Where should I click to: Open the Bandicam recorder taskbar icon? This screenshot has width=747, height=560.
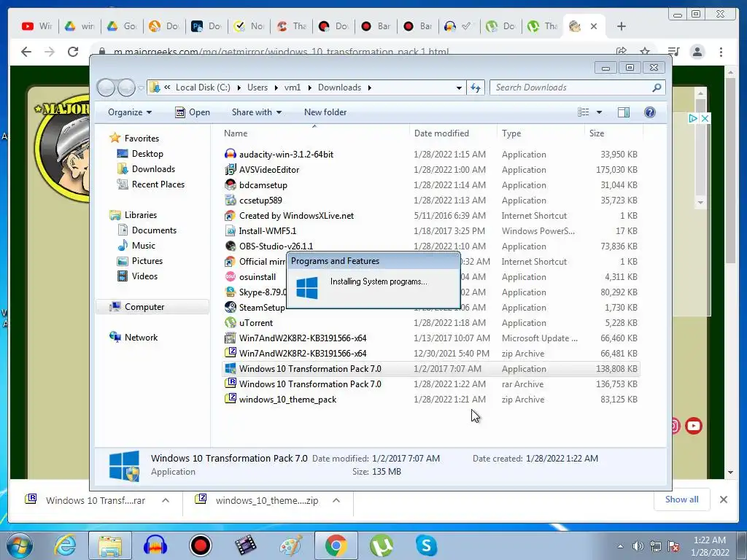tap(200, 545)
